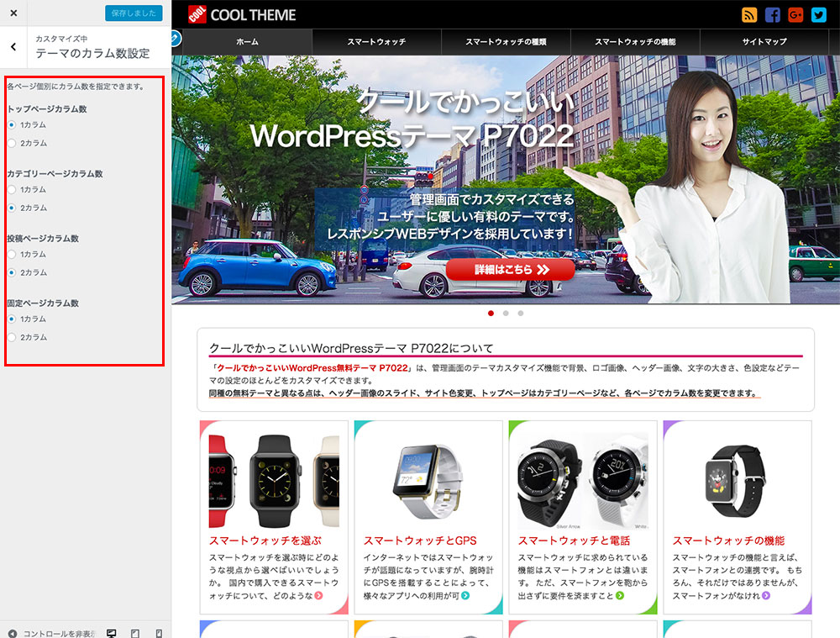Click コントロールを非表示 label
Screen dimensions: 840x638
click(x=59, y=634)
